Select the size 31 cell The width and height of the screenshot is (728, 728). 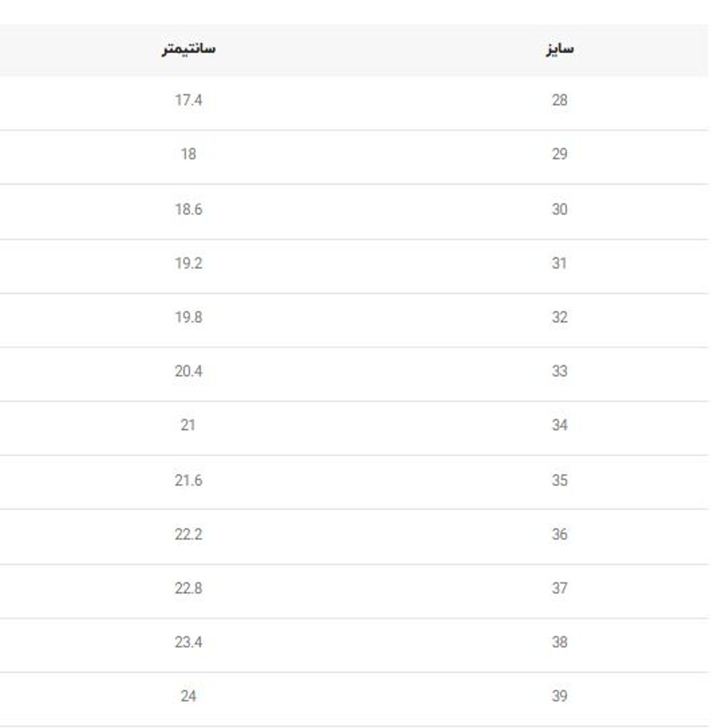(x=560, y=264)
